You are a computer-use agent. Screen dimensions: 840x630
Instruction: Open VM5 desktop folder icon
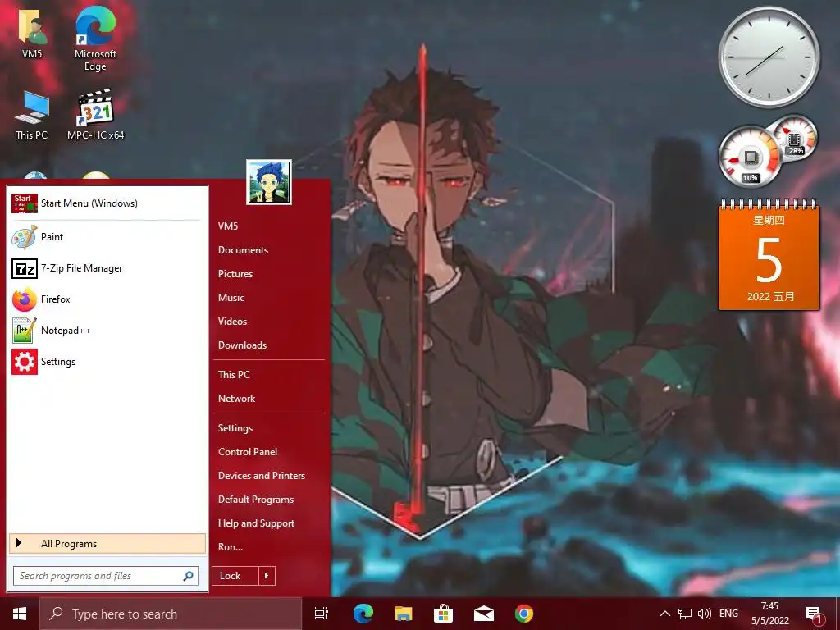coord(32,33)
